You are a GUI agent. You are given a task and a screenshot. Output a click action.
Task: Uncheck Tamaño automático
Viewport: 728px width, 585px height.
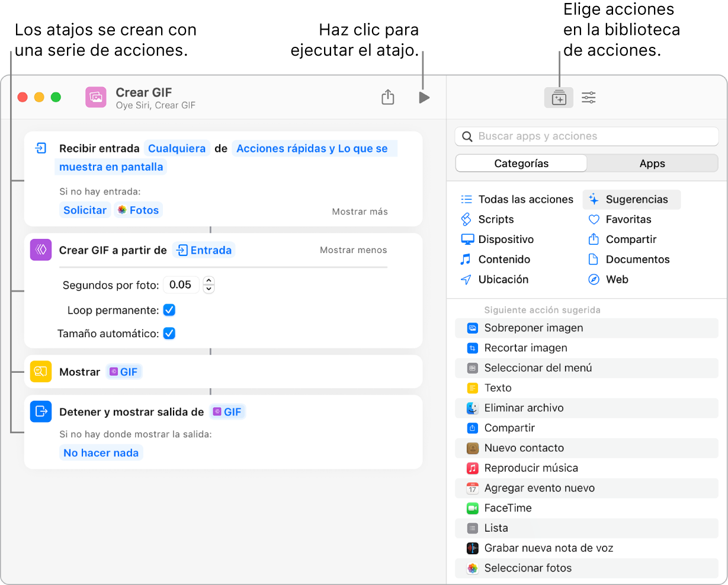[x=169, y=333]
